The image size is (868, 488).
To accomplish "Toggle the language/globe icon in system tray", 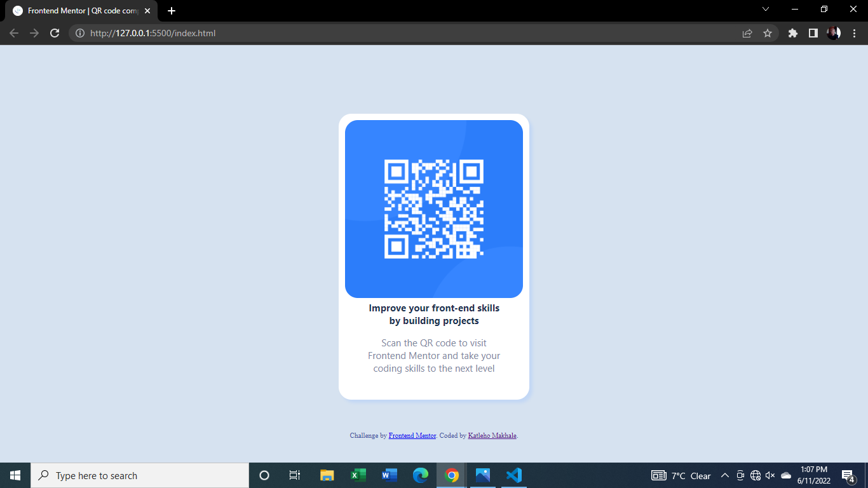I will pyautogui.click(x=755, y=475).
